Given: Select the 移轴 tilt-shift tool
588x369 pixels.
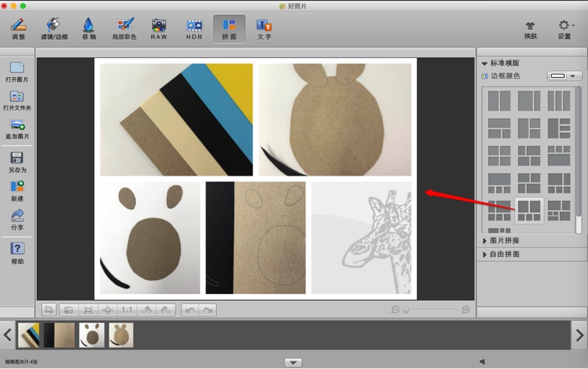Looking at the screenshot, I should pos(89,29).
